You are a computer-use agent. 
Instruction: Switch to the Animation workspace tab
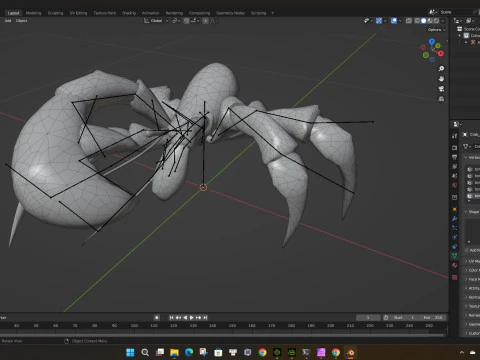point(151,13)
